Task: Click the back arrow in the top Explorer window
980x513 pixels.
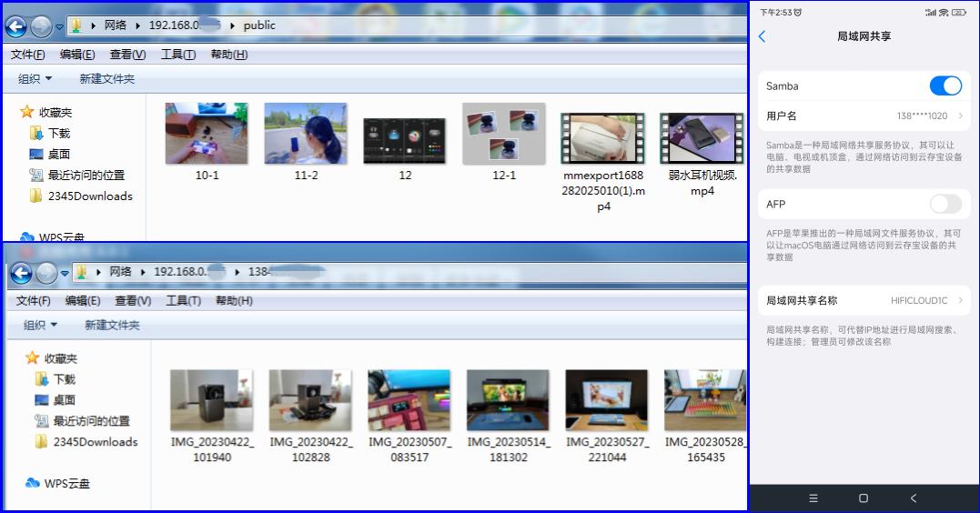Action: (x=16, y=26)
